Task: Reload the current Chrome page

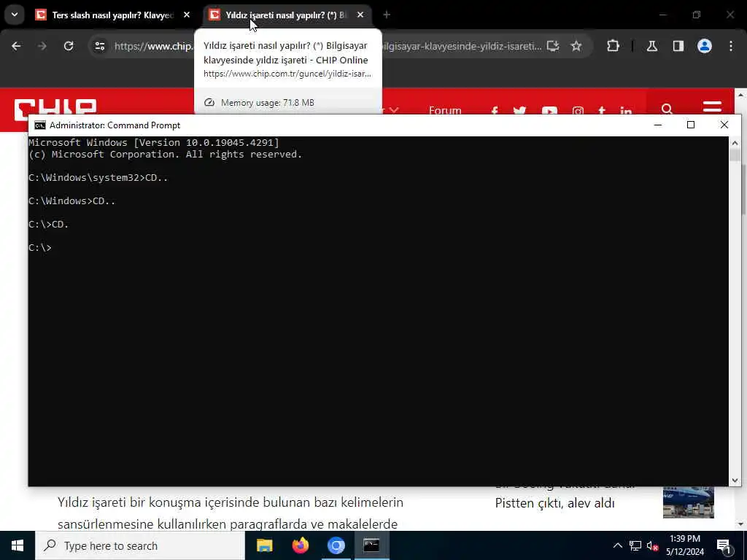Action: (x=69, y=46)
